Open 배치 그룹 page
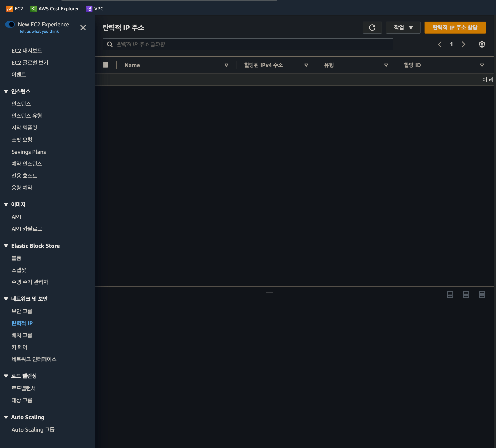This screenshot has width=496, height=448. click(x=22, y=335)
